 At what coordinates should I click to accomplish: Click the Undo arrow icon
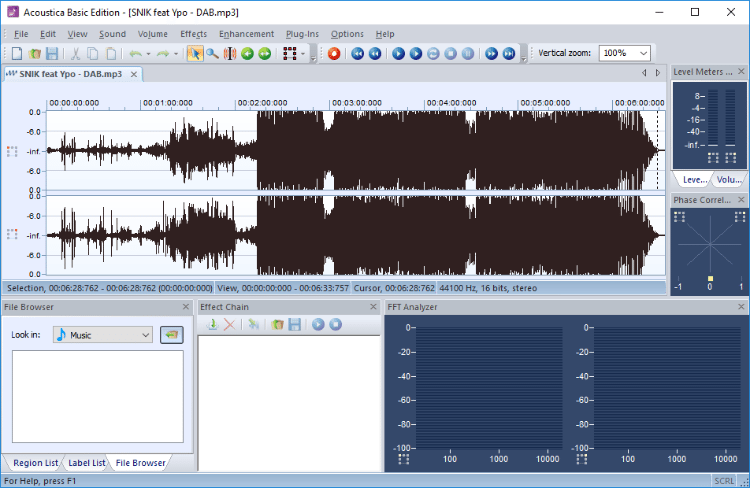pos(135,53)
